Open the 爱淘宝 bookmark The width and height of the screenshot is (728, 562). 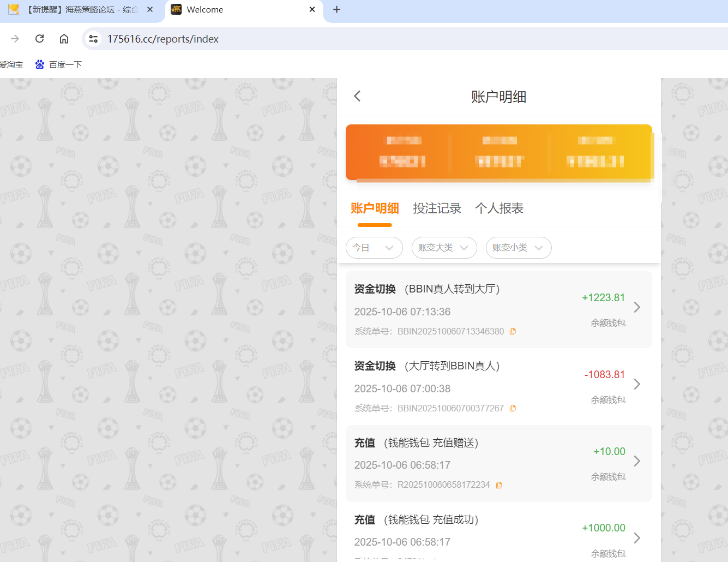tap(11, 64)
